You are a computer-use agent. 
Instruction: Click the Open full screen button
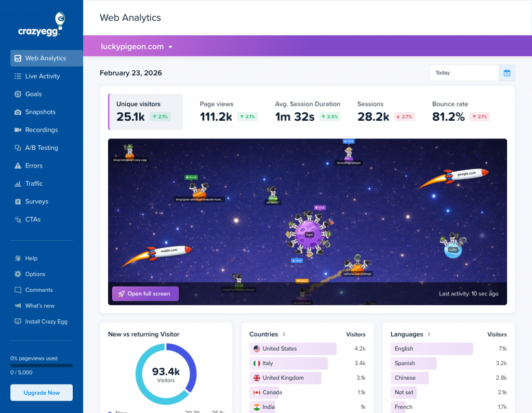point(145,294)
